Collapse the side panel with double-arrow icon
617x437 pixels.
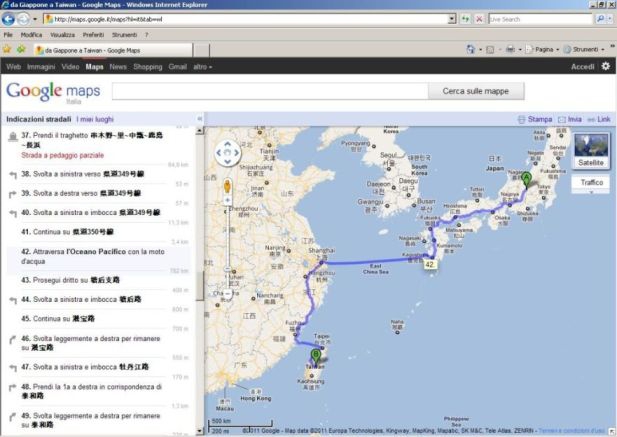point(200,118)
